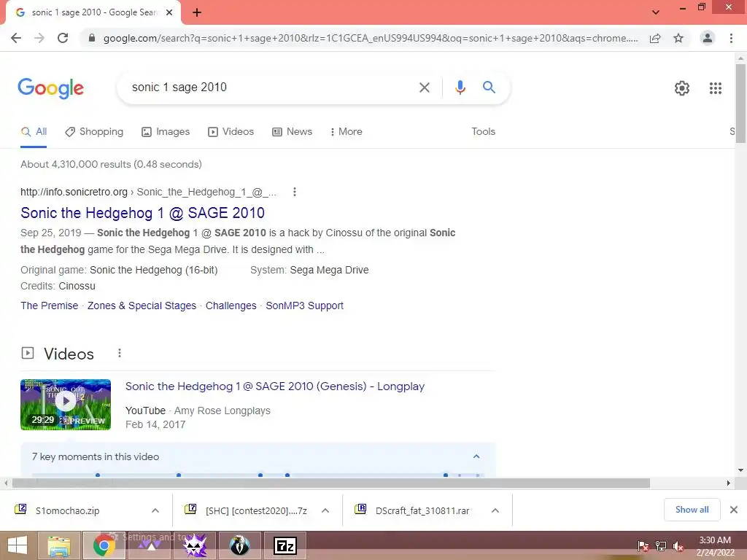This screenshot has height=560, width=747.
Task: Submit the search with the magnifier icon
Action: pos(489,87)
